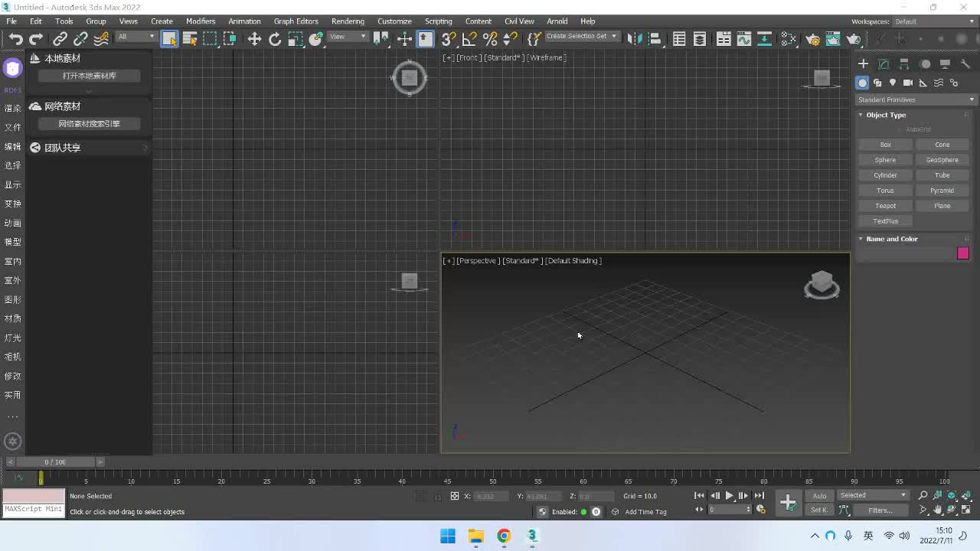Open the Standard Primitives dropdown
The height and width of the screenshot is (551, 980).
click(916, 99)
